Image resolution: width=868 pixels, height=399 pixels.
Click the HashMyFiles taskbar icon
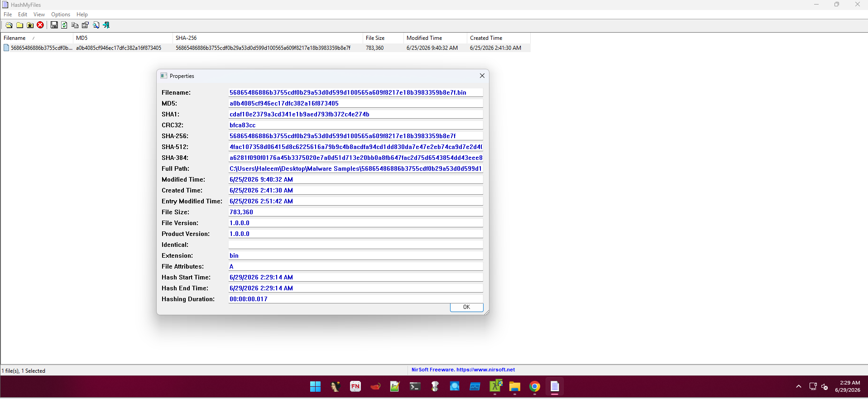tap(555, 386)
